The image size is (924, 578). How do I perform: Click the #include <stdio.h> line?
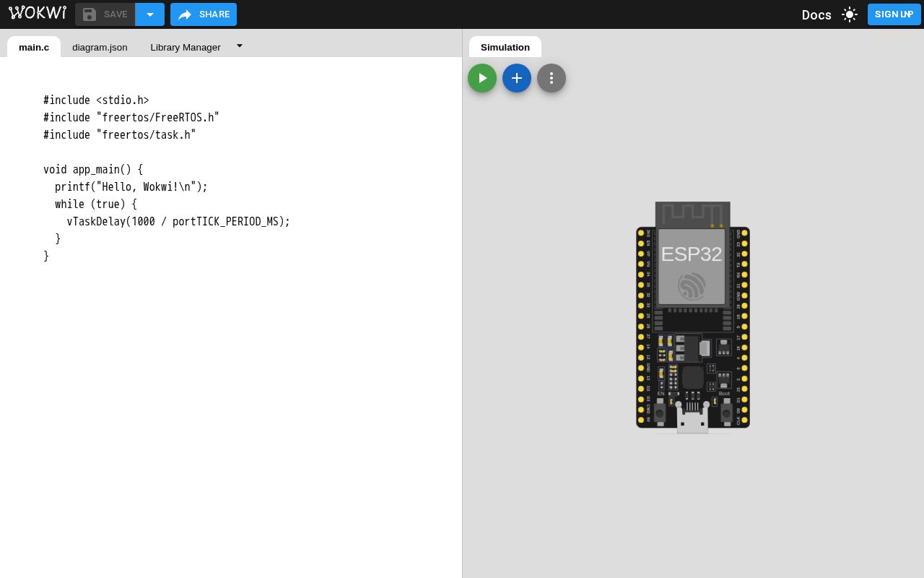(96, 100)
